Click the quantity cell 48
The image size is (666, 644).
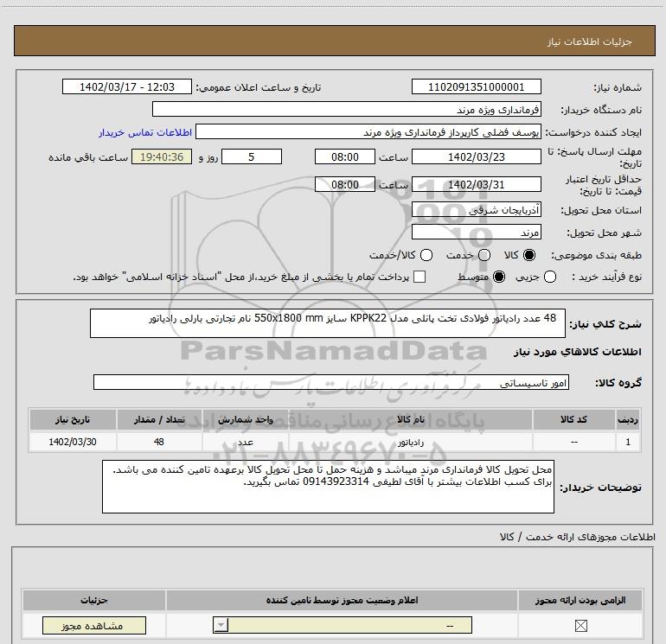point(159,442)
